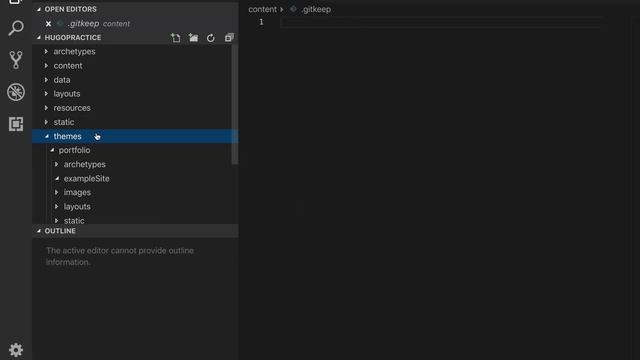Open the Manage gear settings menu

pos(16,350)
